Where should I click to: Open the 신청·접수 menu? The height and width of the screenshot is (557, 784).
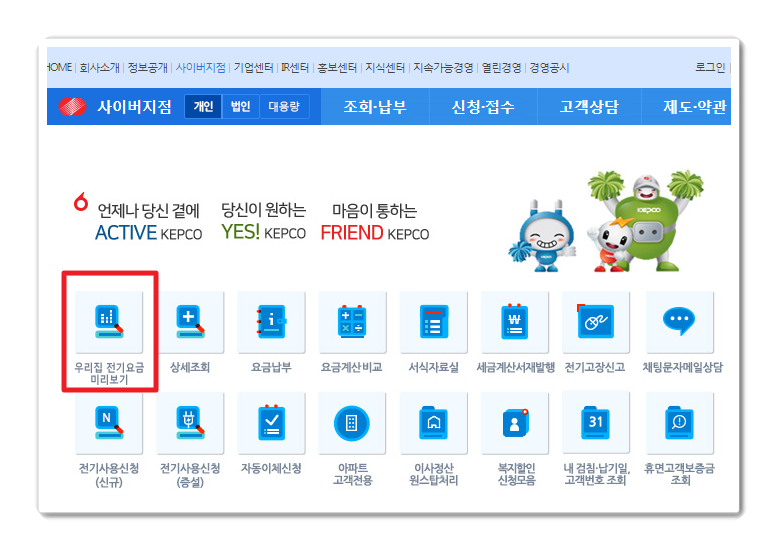pyautogui.click(x=483, y=106)
